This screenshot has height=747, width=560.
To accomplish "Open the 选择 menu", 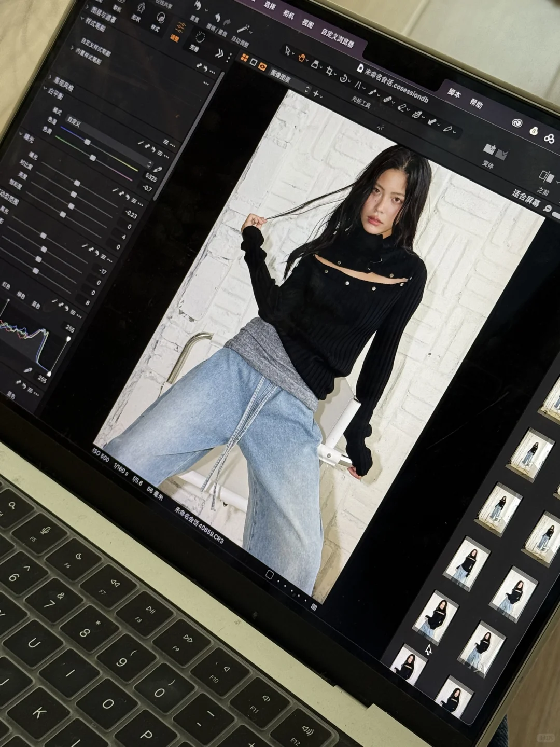I will coord(270,5).
